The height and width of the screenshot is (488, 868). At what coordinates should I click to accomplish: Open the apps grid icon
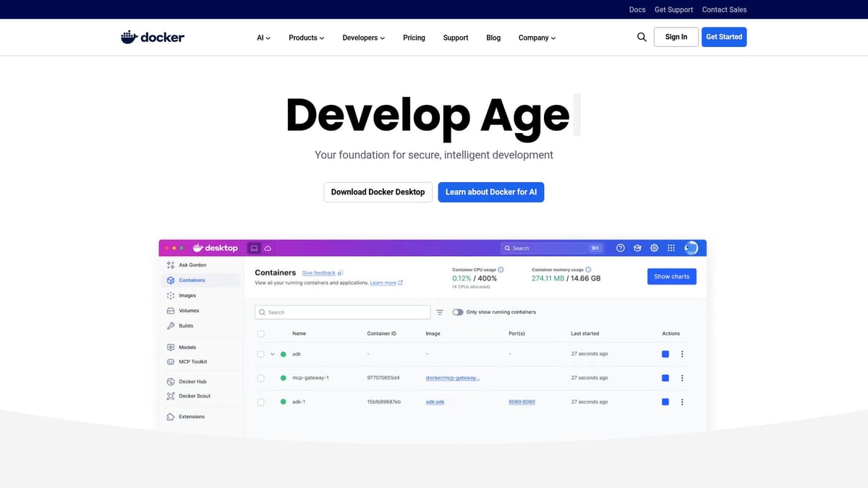pos(671,248)
